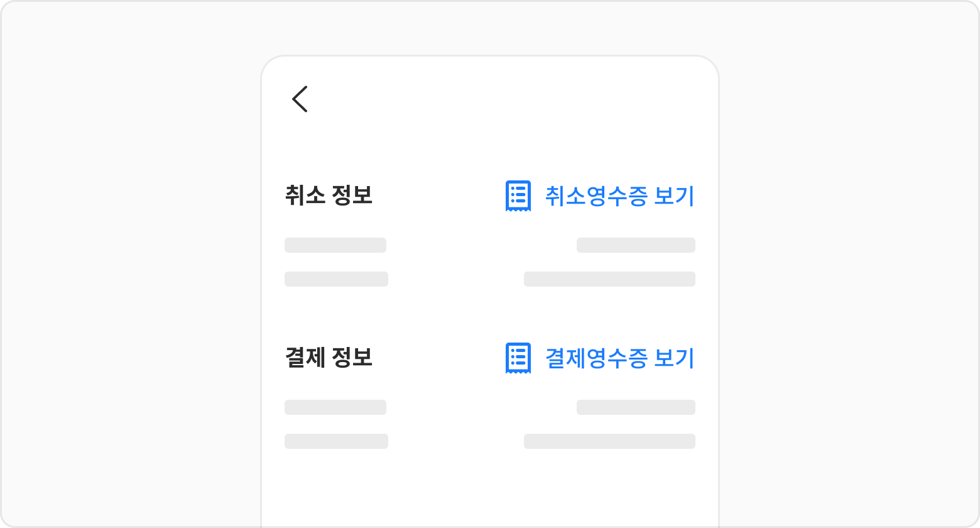The height and width of the screenshot is (528, 980).
Task: Open the 취소영수증 보기 link text
Action: 619,196
